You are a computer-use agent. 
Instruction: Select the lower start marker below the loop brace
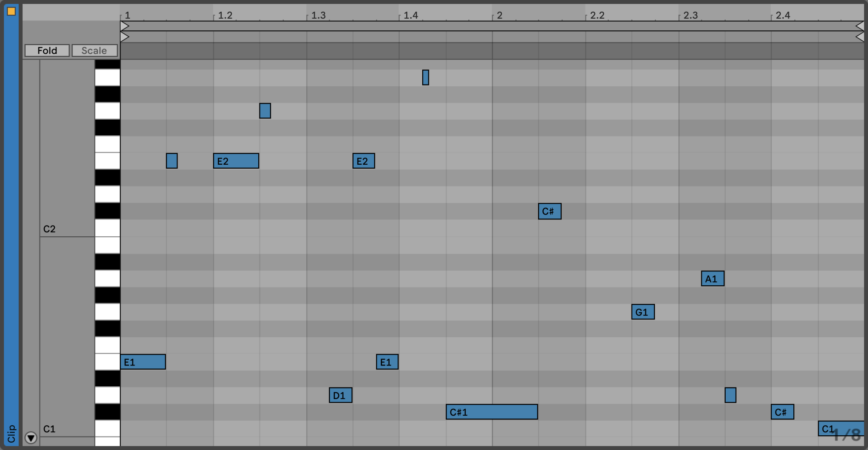tap(125, 37)
